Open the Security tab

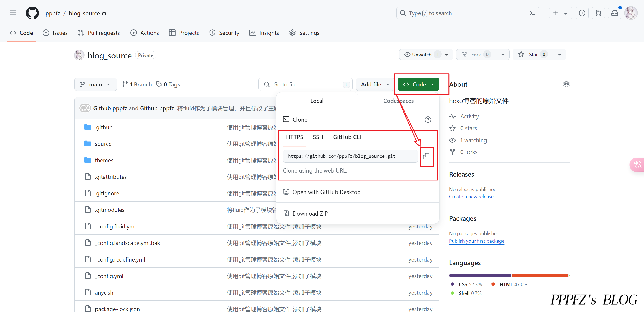pyautogui.click(x=224, y=33)
